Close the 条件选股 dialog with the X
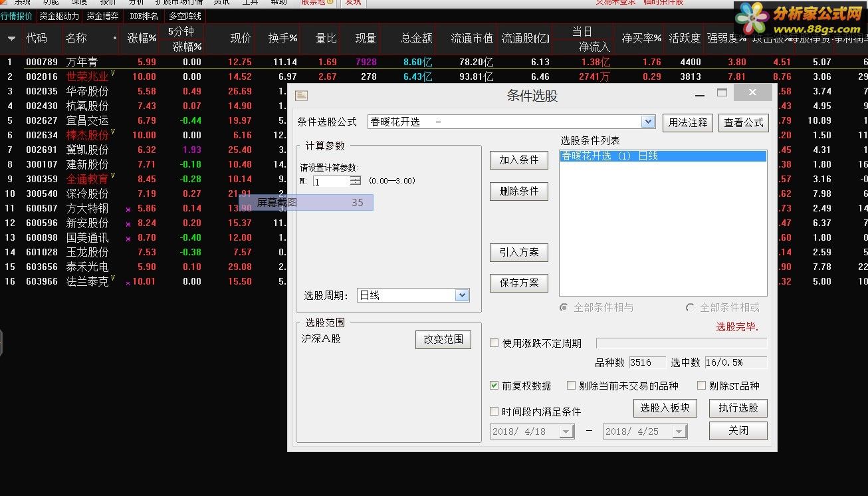Screen dimensions: 868x496 [752, 92]
